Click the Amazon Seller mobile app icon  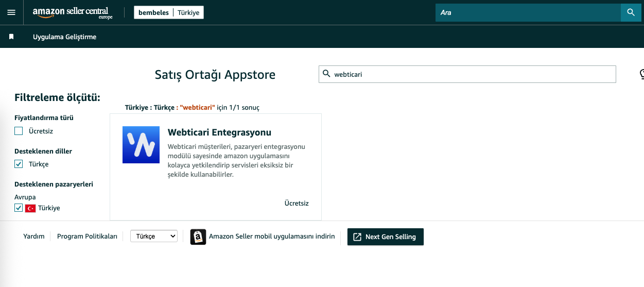click(x=198, y=237)
